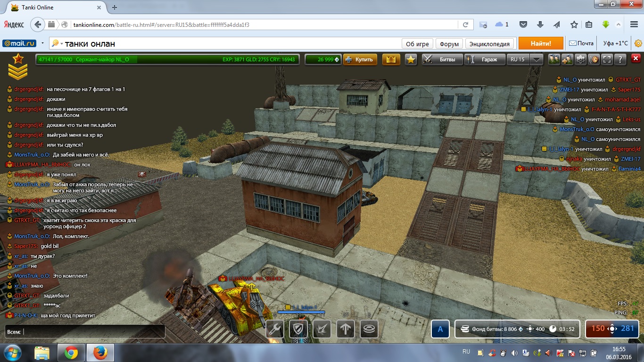Close the Tanki Online tab
This screenshot has height=362, width=644.
click(98, 8)
